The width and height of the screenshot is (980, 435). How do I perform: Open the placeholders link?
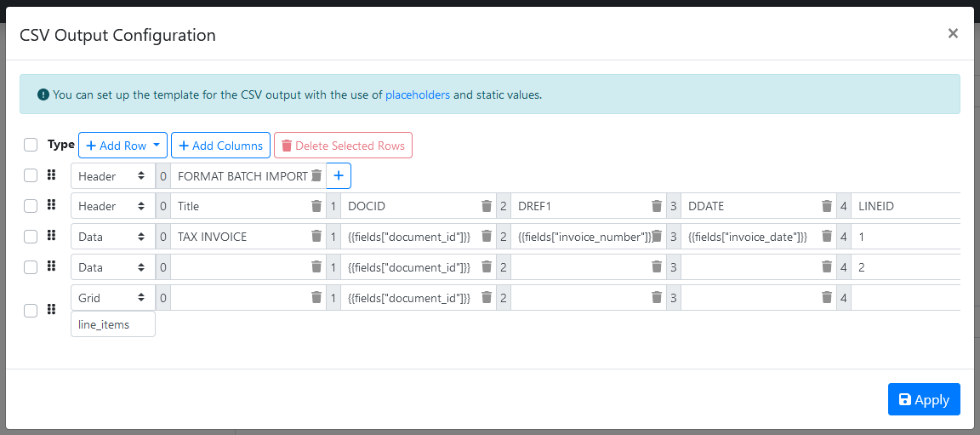[418, 94]
